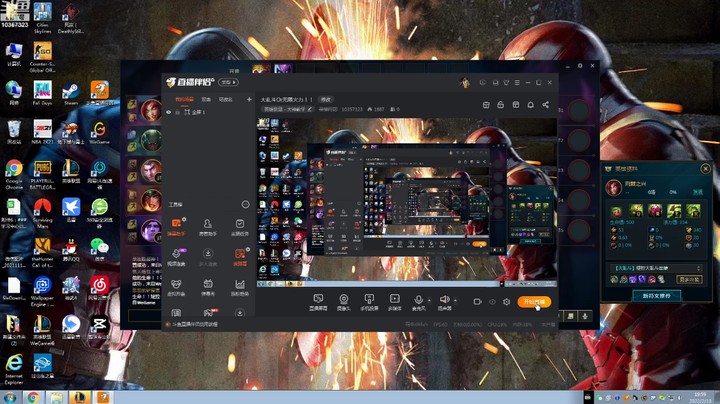Collapse the toolbox panel with the minus circle

pyautogui.click(x=246, y=204)
